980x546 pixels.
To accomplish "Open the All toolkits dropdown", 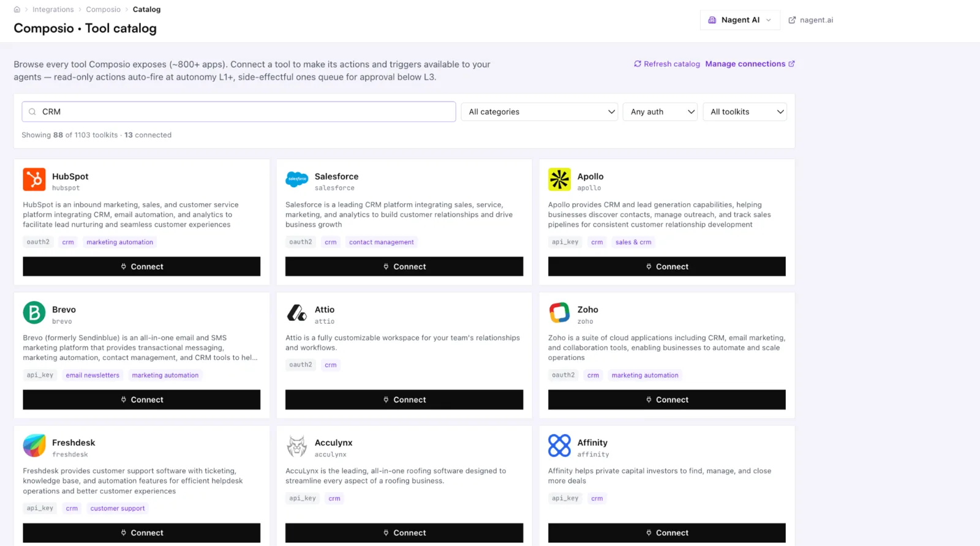I will coord(745,111).
